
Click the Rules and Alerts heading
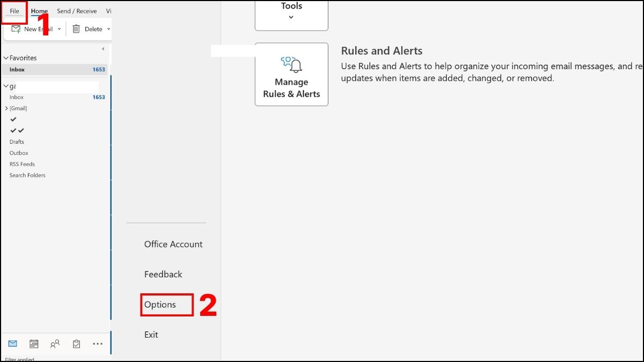click(382, 51)
